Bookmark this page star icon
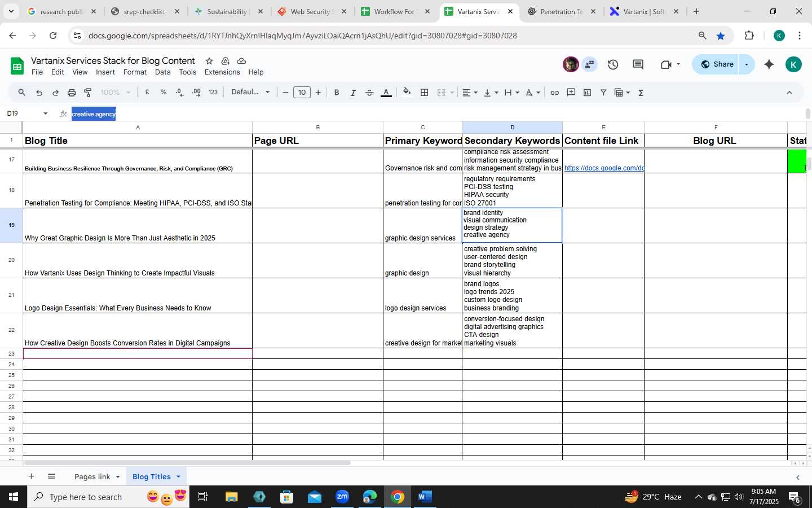Image resolution: width=812 pixels, height=508 pixels. (721, 36)
